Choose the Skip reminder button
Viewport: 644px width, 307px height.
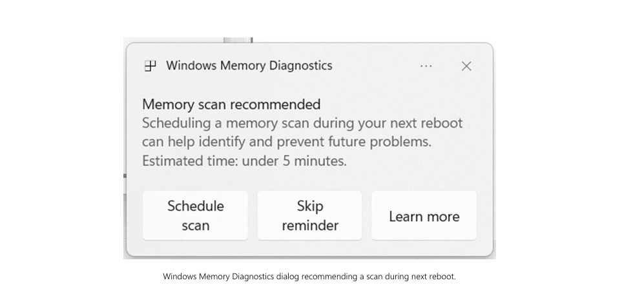click(x=309, y=215)
